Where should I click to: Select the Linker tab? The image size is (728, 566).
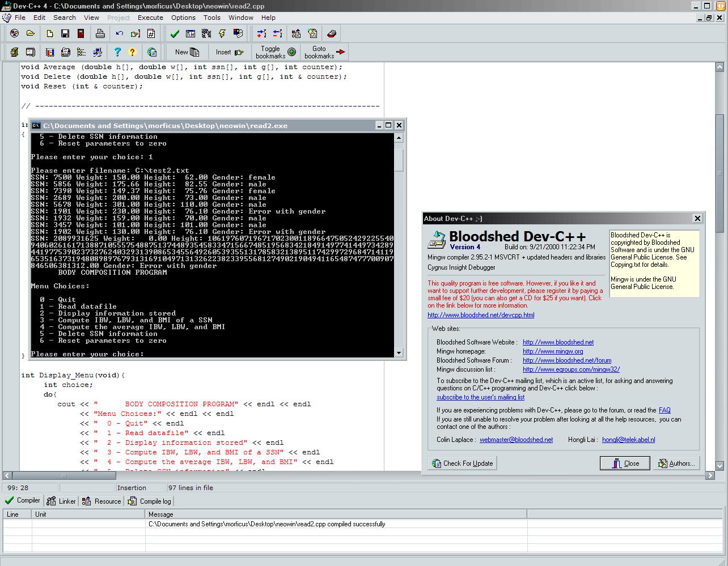(x=61, y=501)
